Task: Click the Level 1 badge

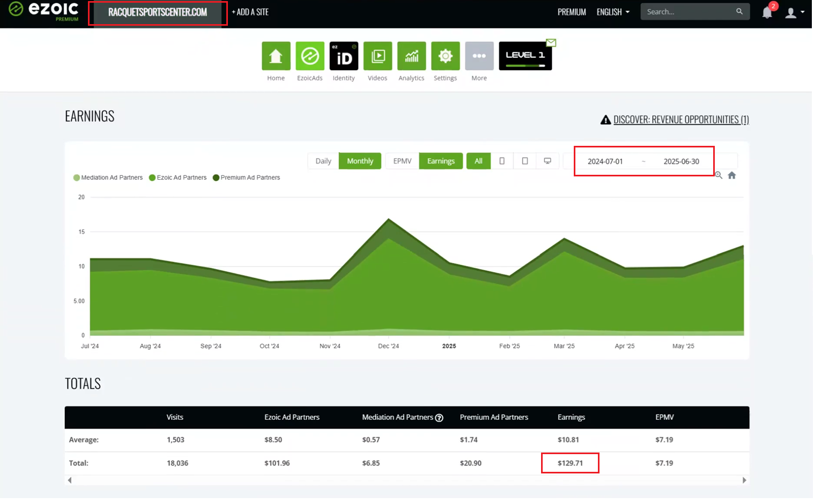Action: pos(526,56)
